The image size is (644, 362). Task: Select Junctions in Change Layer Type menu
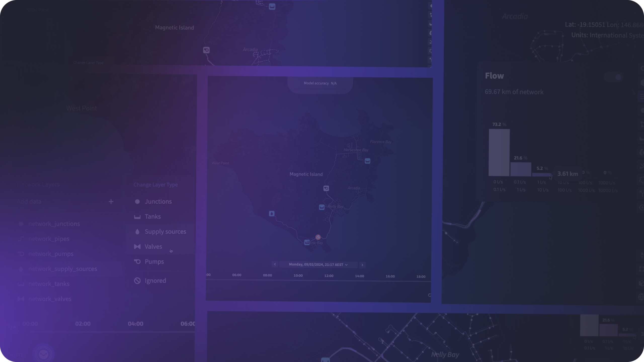point(158,202)
